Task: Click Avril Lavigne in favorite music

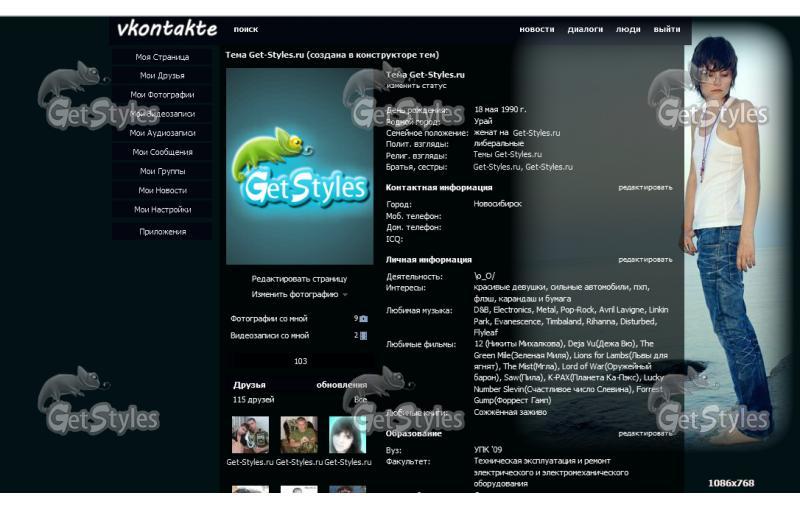Action: pos(621,310)
